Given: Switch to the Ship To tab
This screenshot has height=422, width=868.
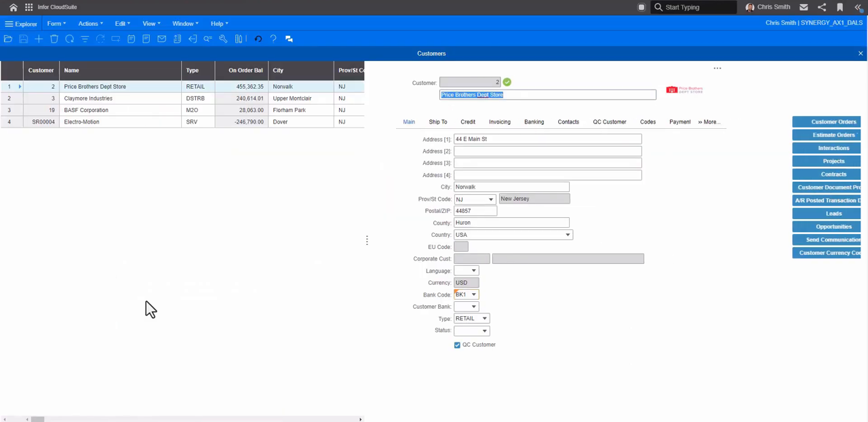Looking at the screenshot, I should tap(437, 122).
